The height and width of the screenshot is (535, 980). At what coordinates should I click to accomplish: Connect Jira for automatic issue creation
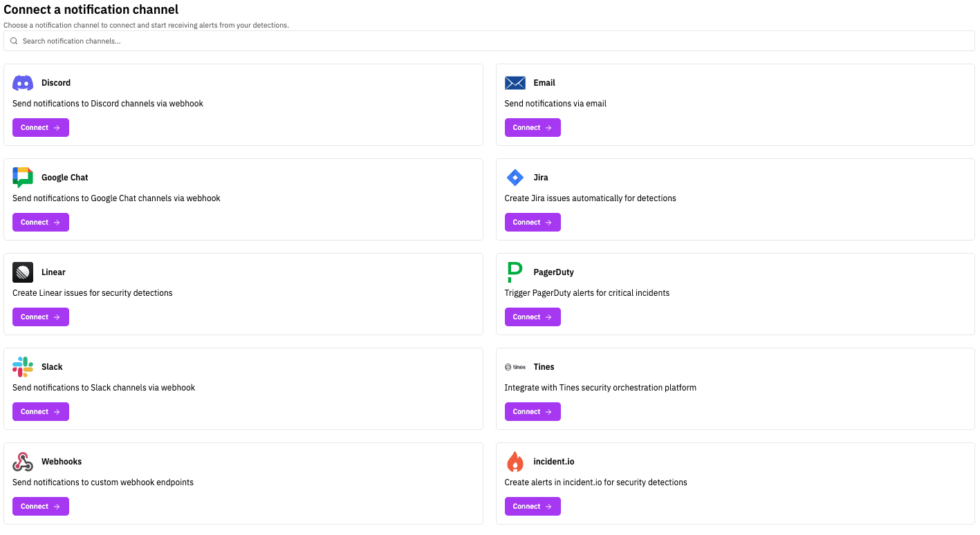pos(533,222)
